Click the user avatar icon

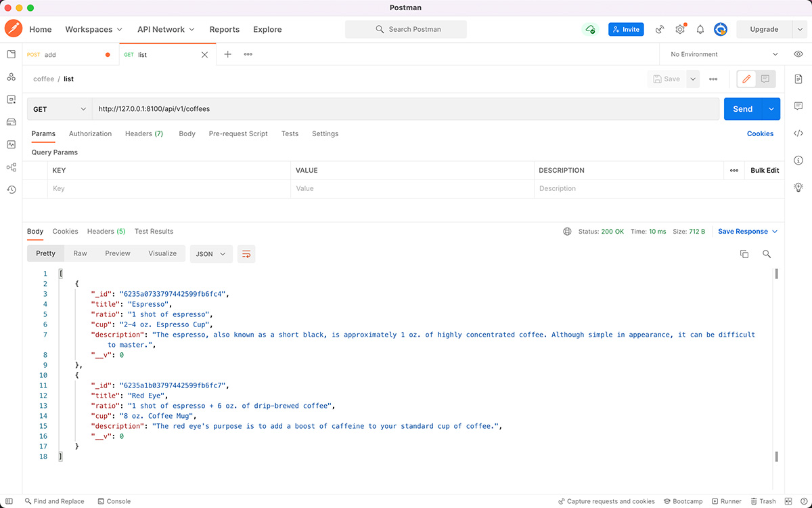pos(721,29)
